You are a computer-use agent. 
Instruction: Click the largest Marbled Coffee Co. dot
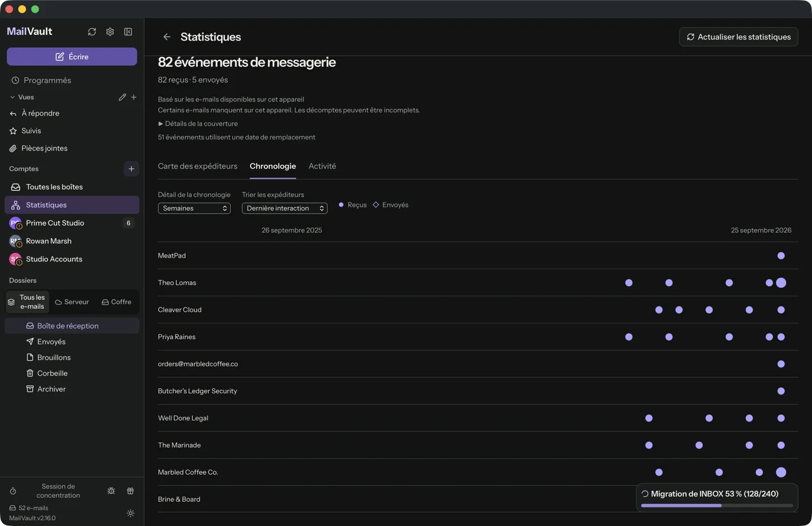pyautogui.click(x=781, y=472)
